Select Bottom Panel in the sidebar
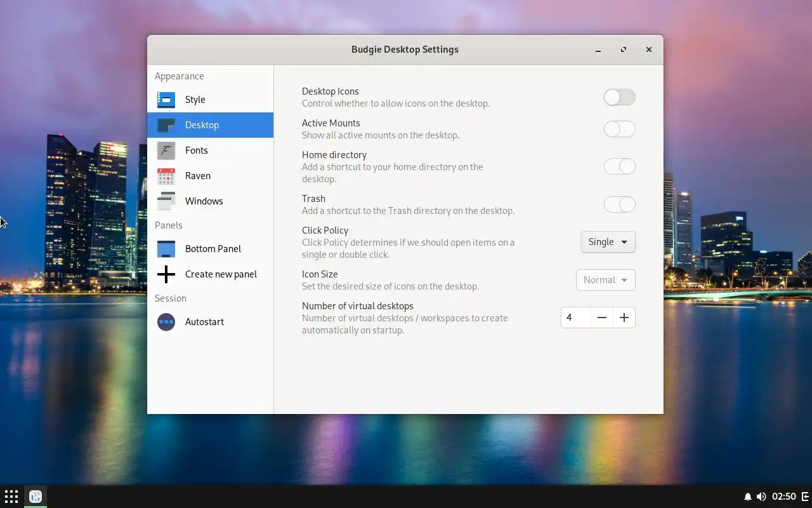The height and width of the screenshot is (508, 812). pyautogui.click(x=210, y=249)
